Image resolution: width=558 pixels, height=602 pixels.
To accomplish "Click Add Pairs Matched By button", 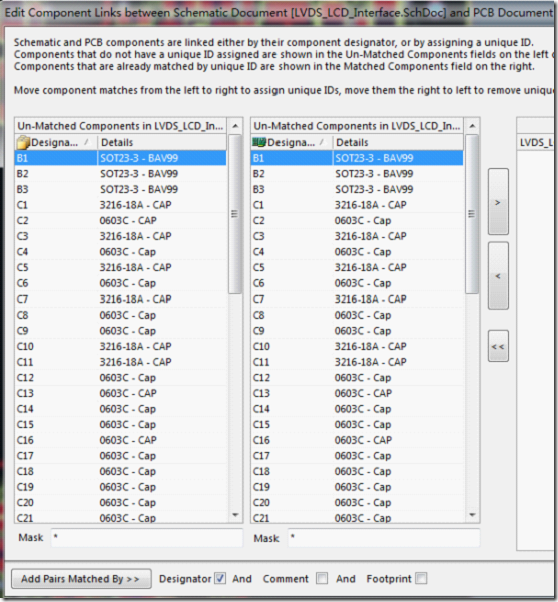I will point(81,579).
